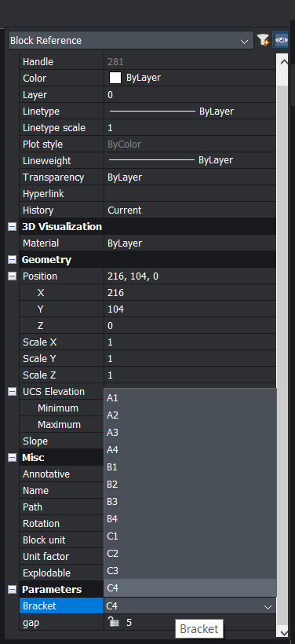Click the X coordinate value 216
The image size is (295, 644).
pos(190,292)
